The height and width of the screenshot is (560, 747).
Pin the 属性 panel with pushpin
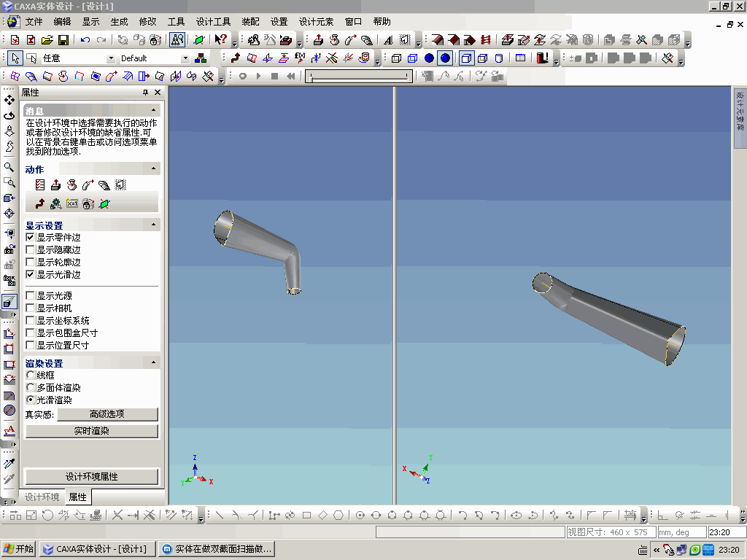[x=145, y=93]
